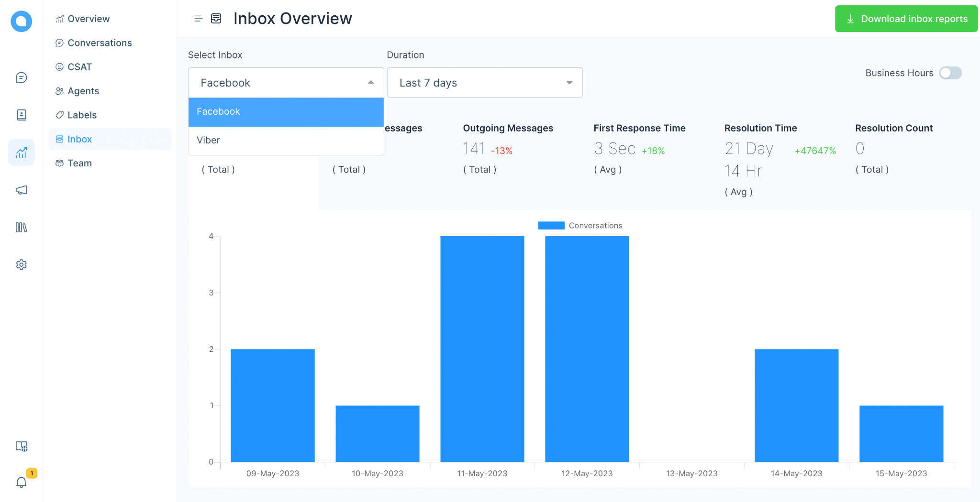This screenshot has height=502, width=980.
Task: Click the hamburger menu icon beside the title
Action: point(198,19)
